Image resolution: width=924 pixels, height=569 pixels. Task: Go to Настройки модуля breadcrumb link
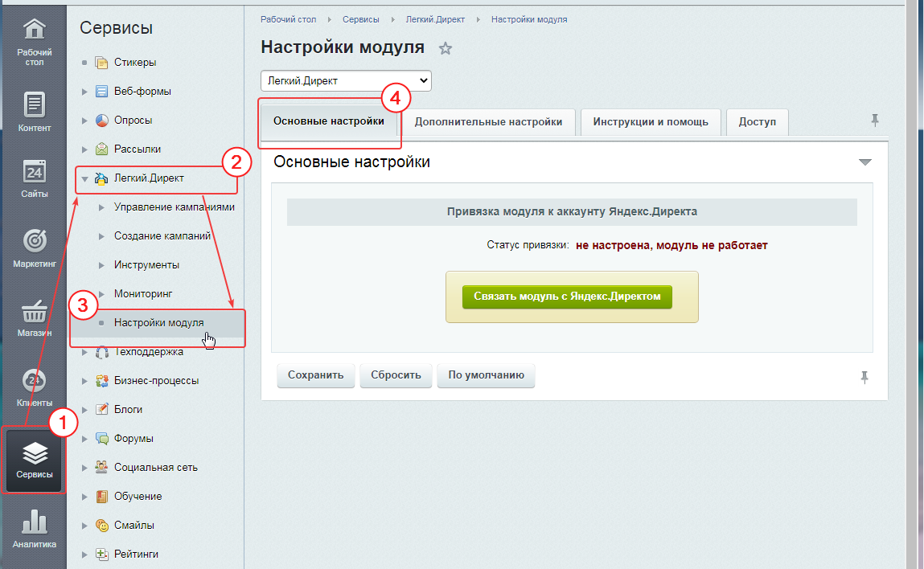point(529,19)
